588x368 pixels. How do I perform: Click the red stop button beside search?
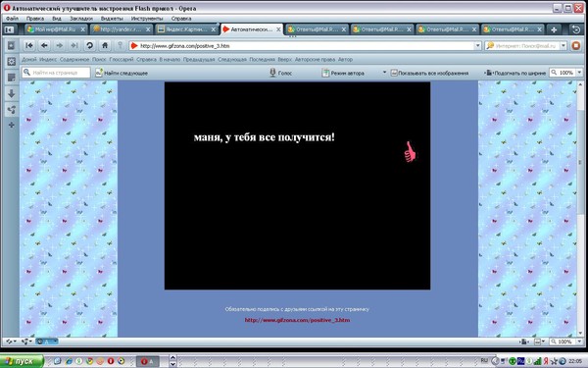pyautogui.click(x=576, y=45)
